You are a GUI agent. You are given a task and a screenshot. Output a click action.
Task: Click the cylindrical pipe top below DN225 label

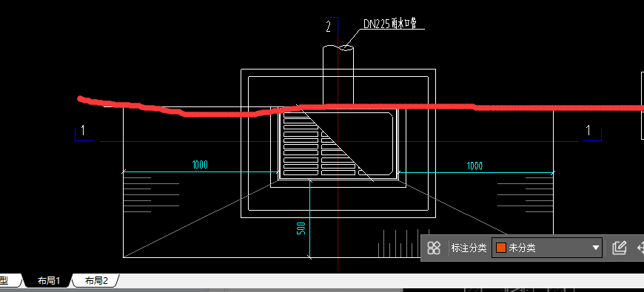pyautogui.click(x=338, y=48)
